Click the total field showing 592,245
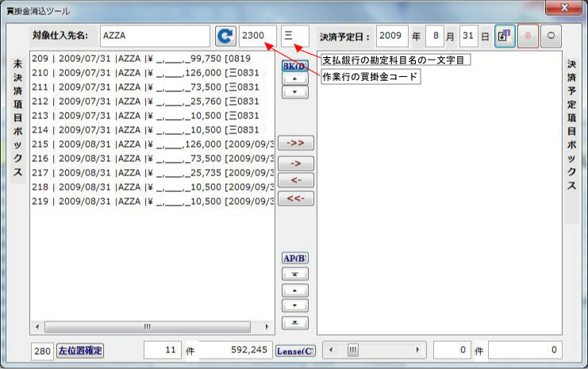 point(236,350)
